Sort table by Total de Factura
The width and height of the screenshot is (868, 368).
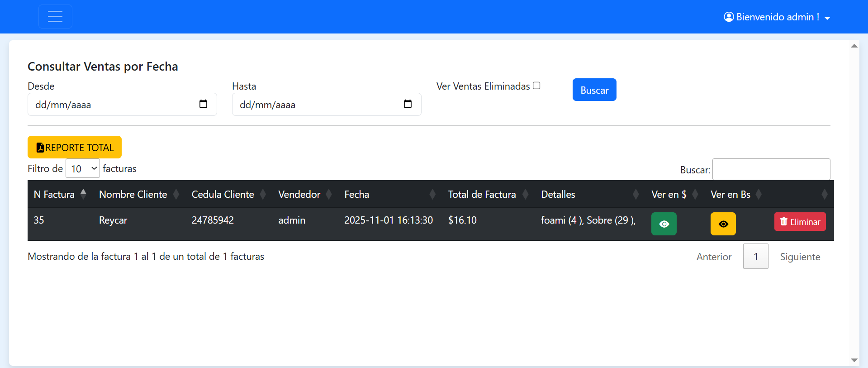(x=482, y=194)
